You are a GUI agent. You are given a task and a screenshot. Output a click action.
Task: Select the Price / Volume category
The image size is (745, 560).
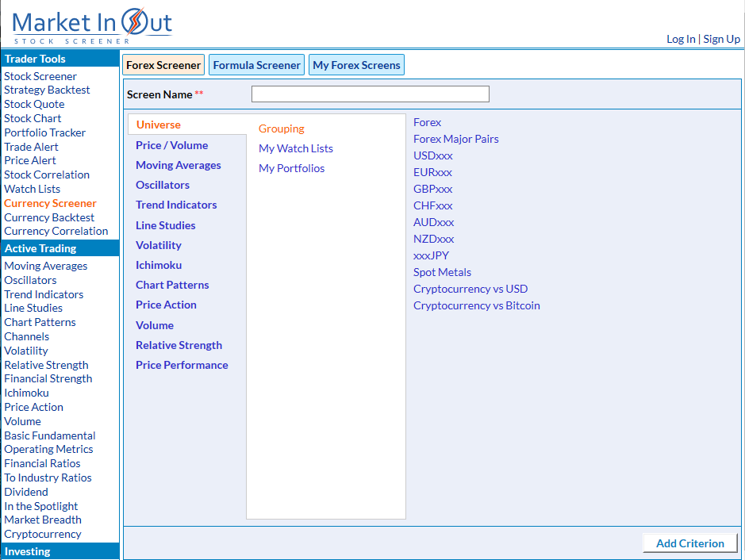(171, 145)
